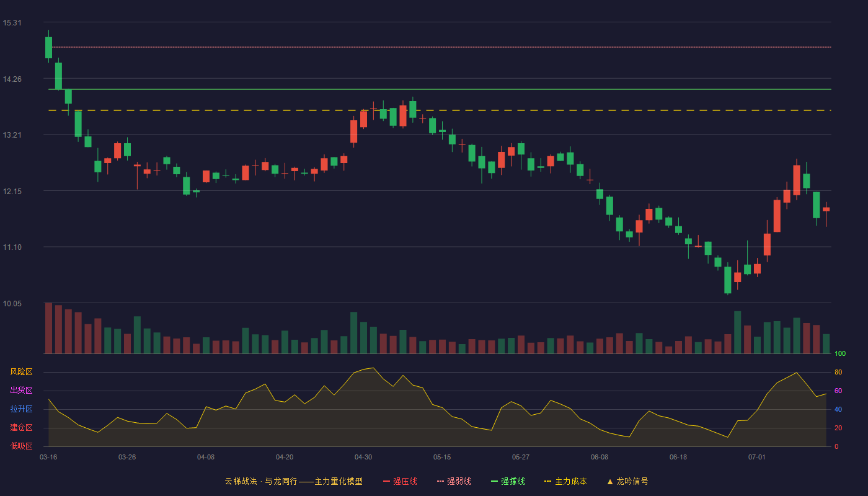Click the tallest volume bar above 03-16
Image resolution: width=868 pixels, height=496 pixels.
[x=48, y=328]
